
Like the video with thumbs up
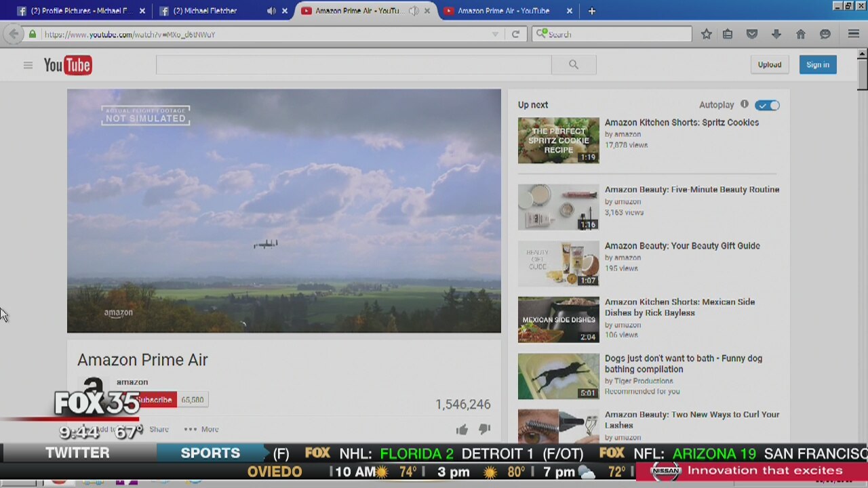pos(462,429)
